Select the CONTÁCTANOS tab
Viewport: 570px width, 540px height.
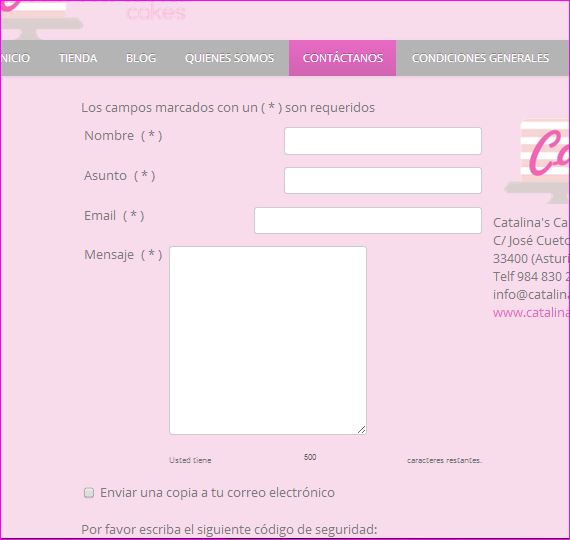(342, 58)
